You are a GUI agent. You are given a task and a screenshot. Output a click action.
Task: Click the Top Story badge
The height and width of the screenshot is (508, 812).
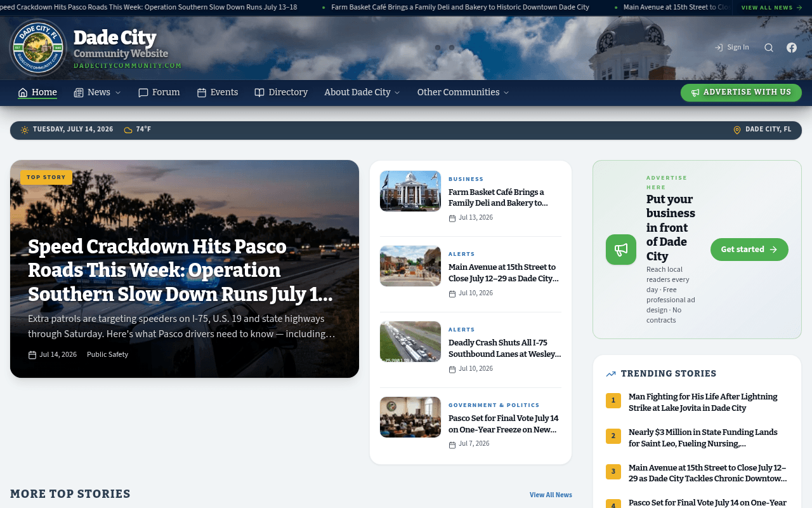pyautogui.click(x=46, y=177)
